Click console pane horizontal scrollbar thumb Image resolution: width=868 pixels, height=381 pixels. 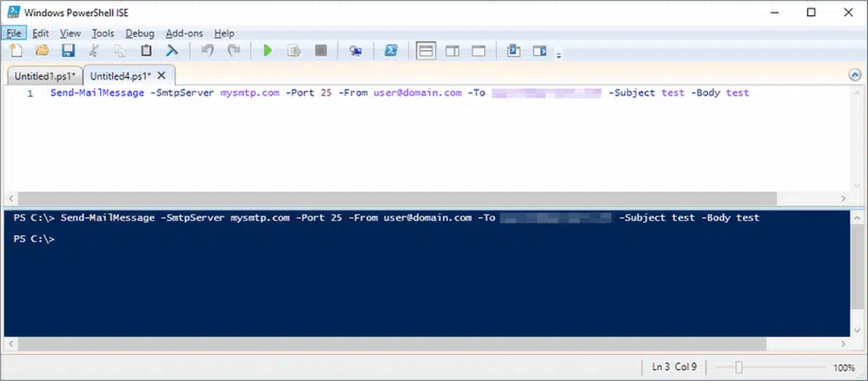(x=392, y=344)
